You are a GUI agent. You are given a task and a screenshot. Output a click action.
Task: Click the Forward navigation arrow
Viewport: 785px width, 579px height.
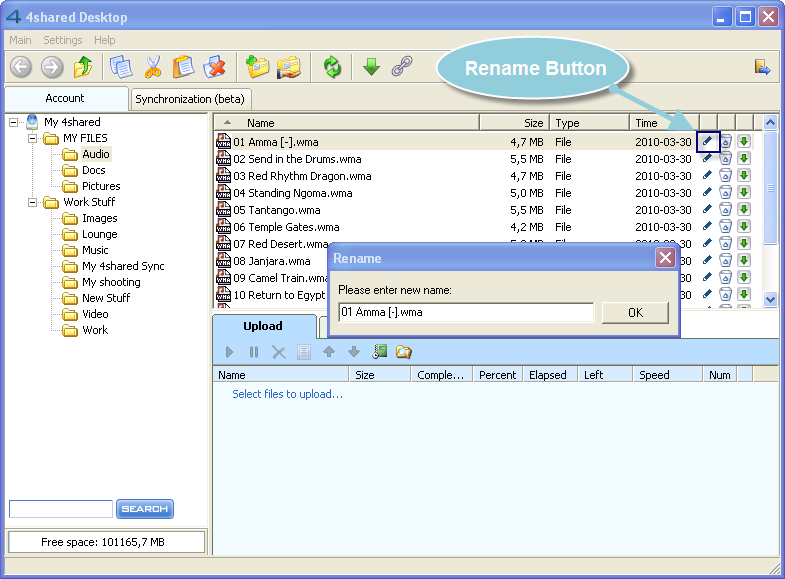52,67
